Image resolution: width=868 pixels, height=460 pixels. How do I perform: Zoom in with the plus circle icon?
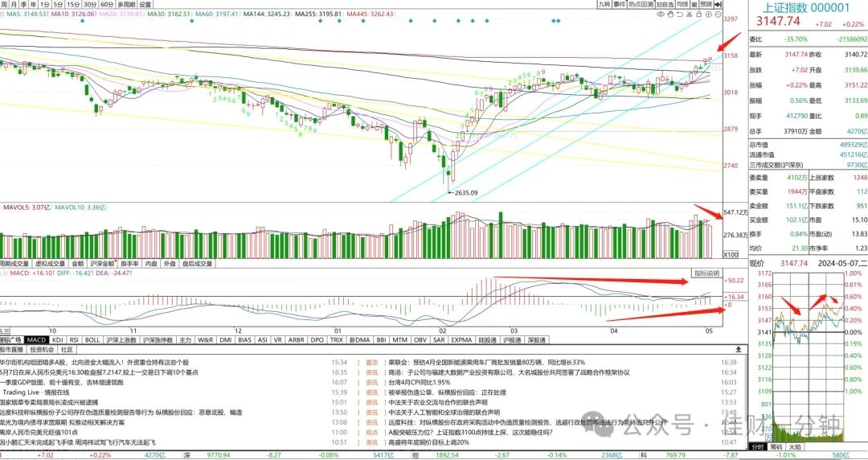click(x=709, y=14)
